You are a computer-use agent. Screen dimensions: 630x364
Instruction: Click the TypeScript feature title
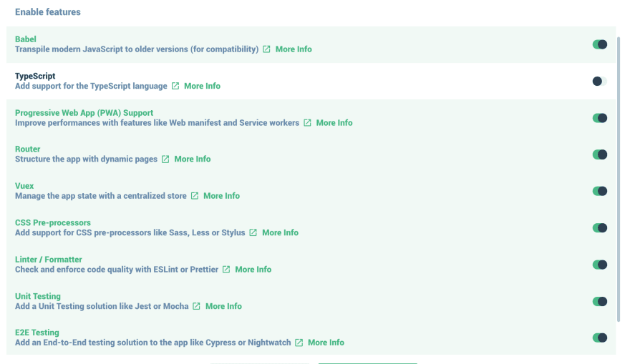[35, 76]
